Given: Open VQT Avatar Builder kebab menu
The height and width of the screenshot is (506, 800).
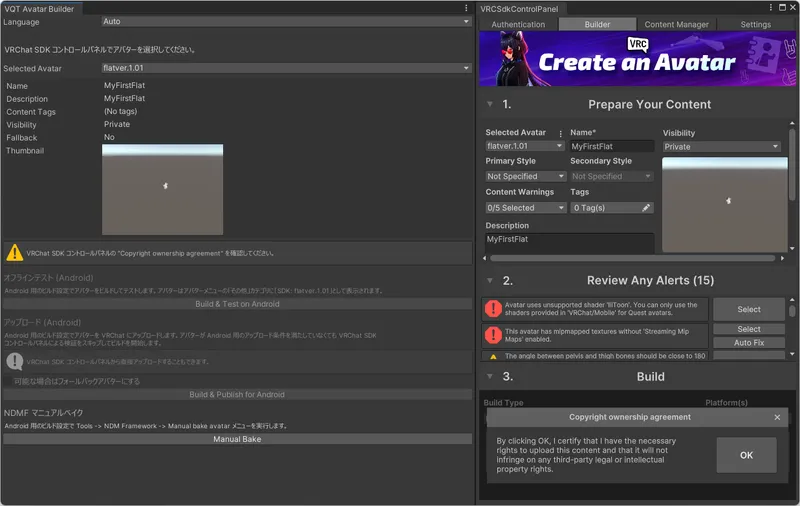Looking at the screenshot, I should pos(466,8).
